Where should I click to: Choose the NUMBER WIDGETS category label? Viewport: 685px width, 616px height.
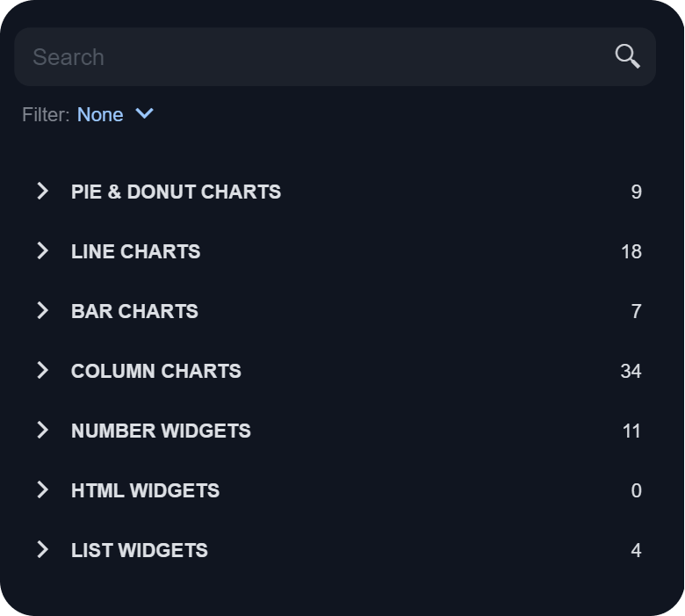coord(161,431)
